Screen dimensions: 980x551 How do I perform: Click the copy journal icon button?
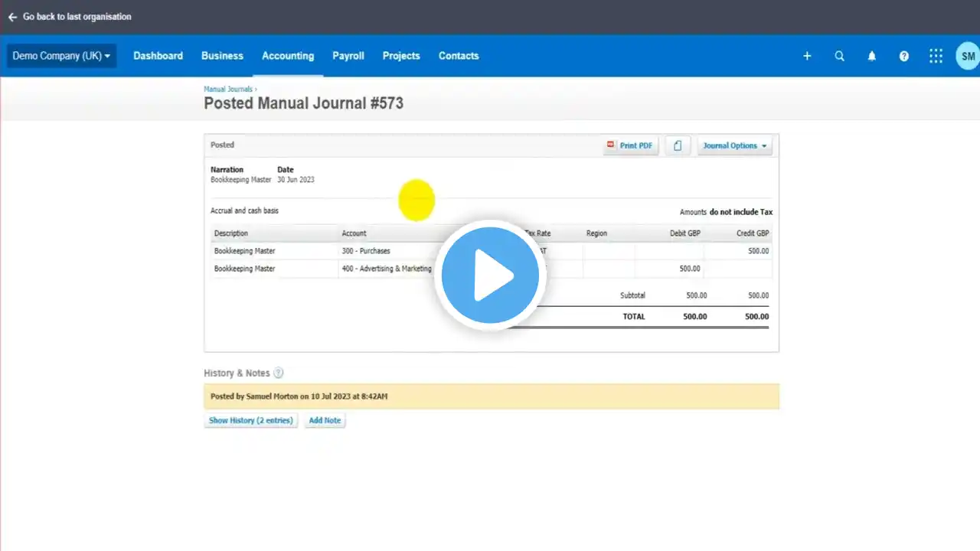tap(678, 145)
